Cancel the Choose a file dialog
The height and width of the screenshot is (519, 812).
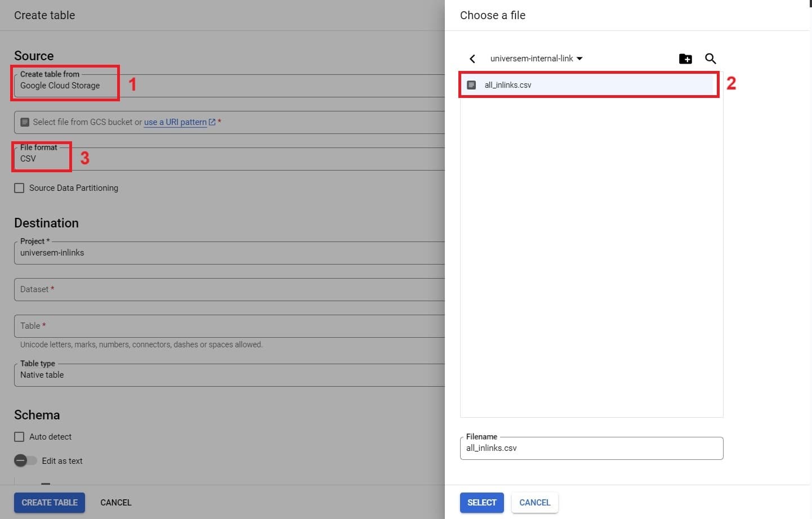coord(534,503)
